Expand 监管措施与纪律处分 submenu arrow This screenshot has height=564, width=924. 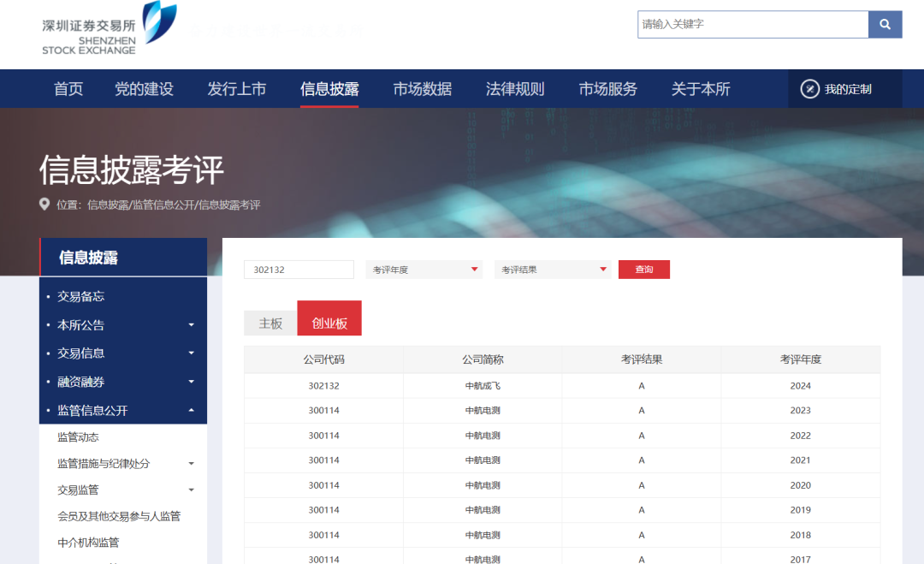point(191,464)
